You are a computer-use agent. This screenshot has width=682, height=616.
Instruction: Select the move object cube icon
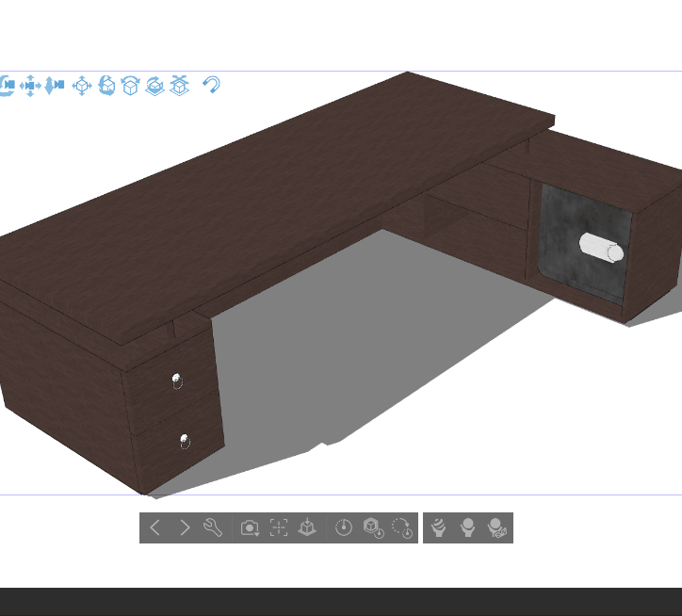click(82, 86)
